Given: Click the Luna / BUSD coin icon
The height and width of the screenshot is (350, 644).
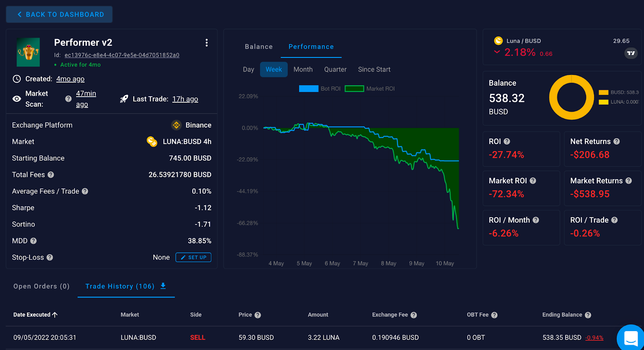Looking at the screenshot, I should coord(498,41).
